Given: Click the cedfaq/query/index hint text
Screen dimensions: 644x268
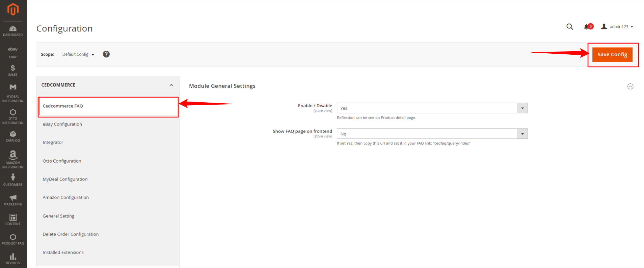Looking at the screenshot, I should coord(404,143).
